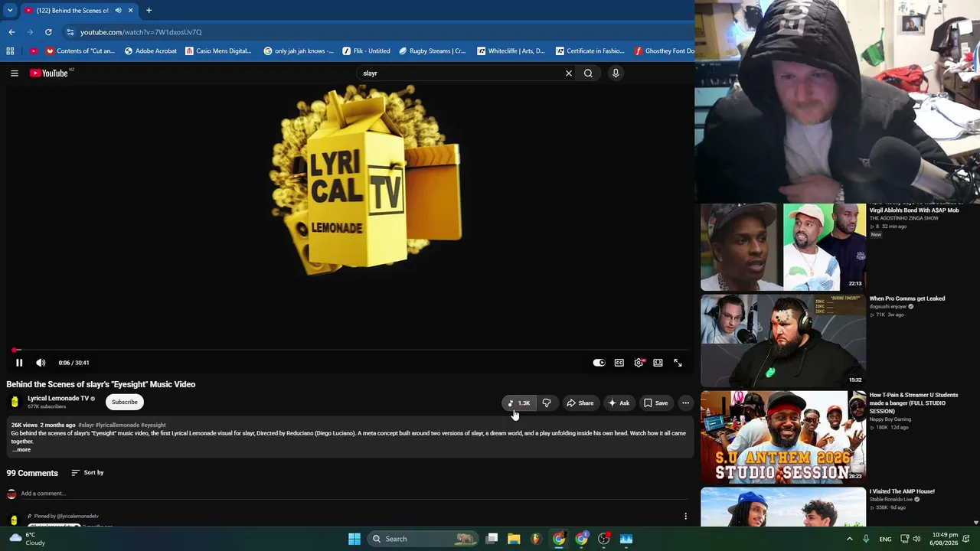Screen dimensions: 980x551
Task: Click the address bar URL
Action: [x=141, y=32]
